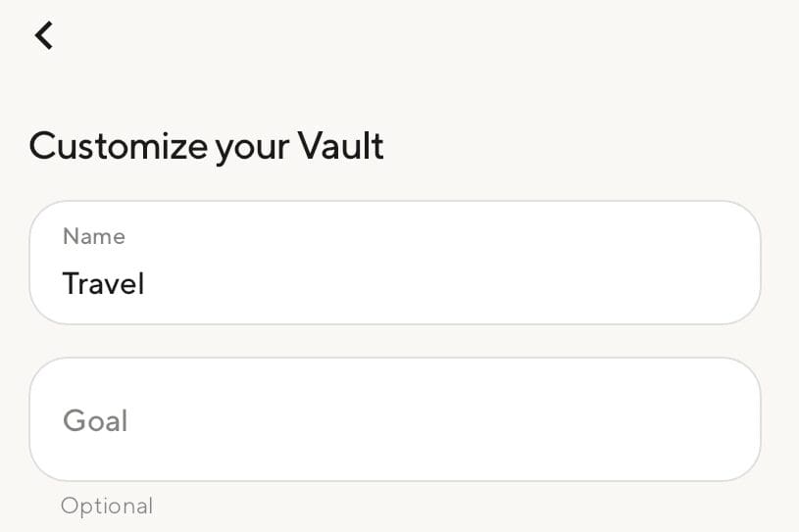Edit the vault name field
This screenshot has width=799, height=532.
click(394, 263)
